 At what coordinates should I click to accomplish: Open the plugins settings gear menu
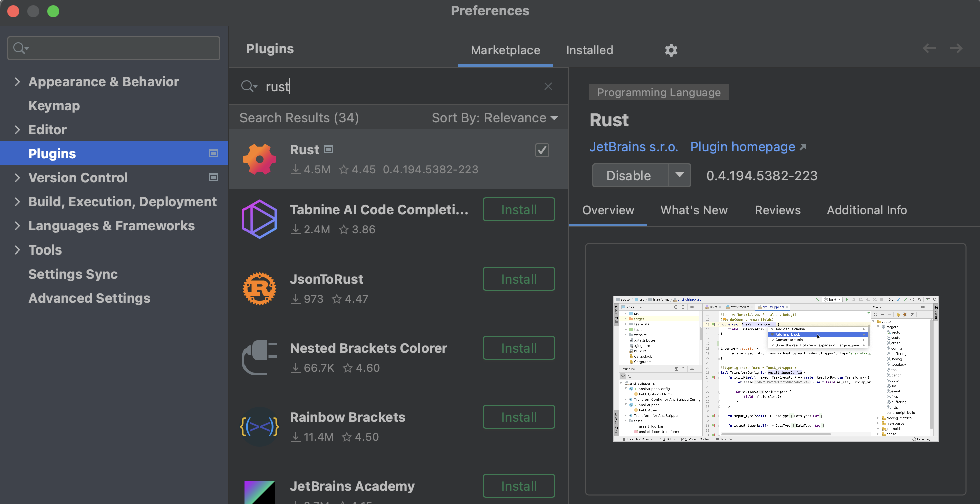pos(671,50)
